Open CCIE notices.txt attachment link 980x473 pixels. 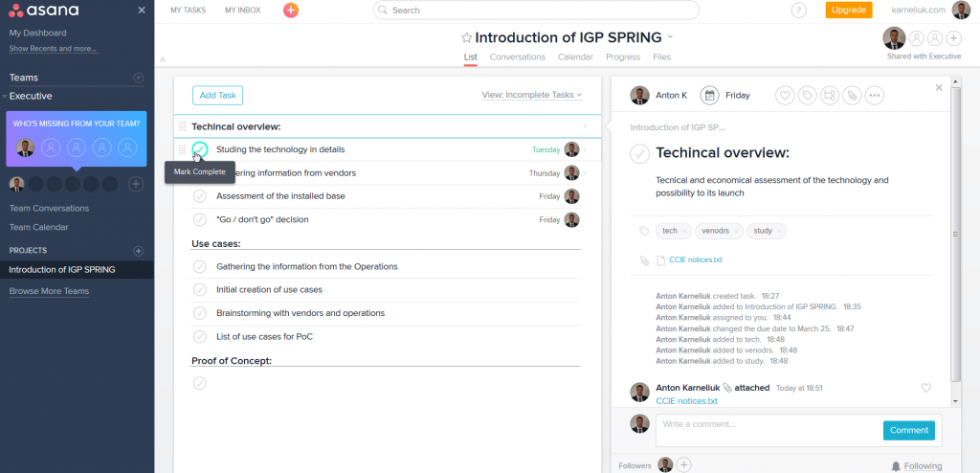(696, 259)
